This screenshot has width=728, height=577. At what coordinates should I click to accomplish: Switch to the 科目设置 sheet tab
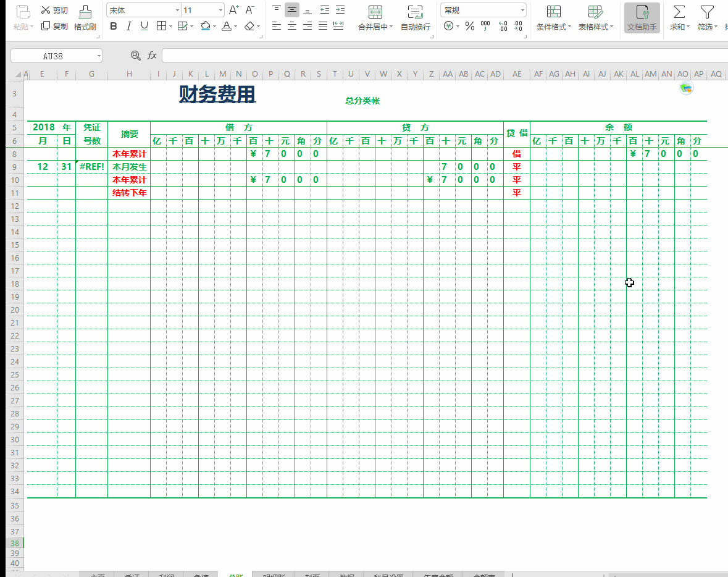388,575
